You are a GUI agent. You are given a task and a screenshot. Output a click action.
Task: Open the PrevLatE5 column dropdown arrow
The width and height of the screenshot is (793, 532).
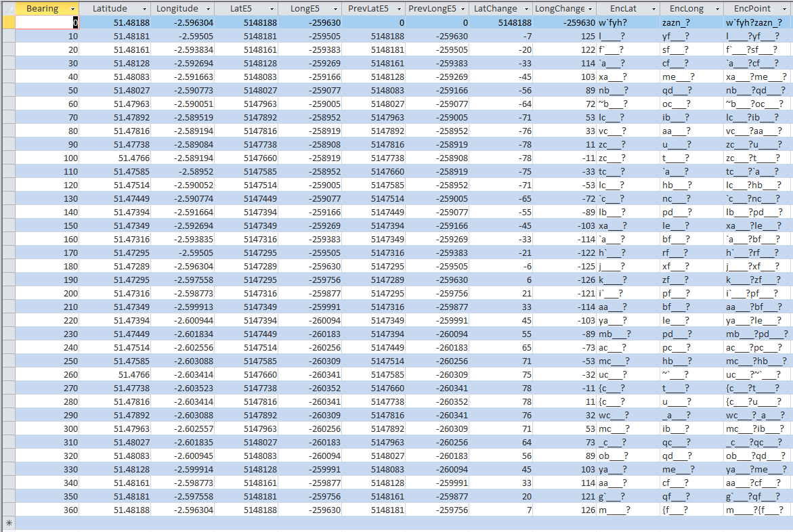[x=399, y=9]
